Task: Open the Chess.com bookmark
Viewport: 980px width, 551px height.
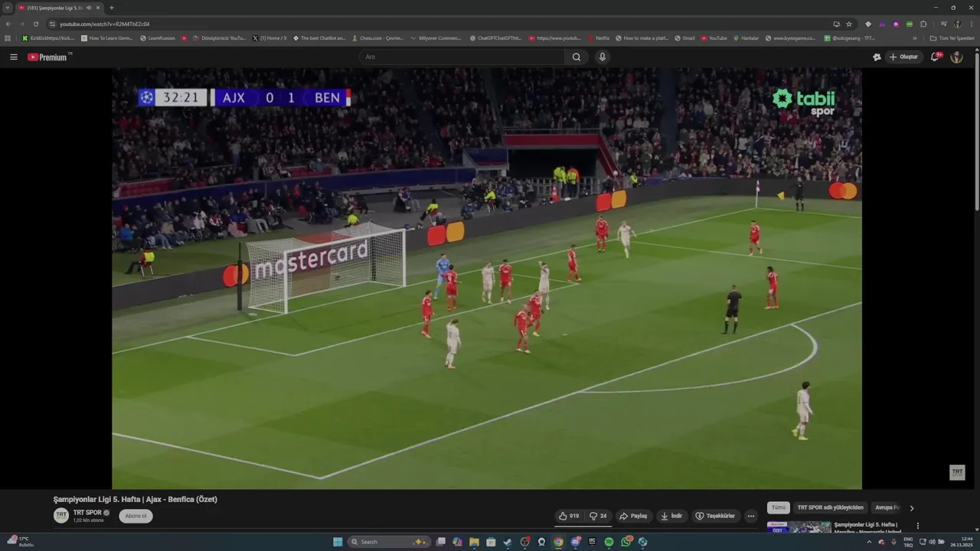Action: click(377, 37)
